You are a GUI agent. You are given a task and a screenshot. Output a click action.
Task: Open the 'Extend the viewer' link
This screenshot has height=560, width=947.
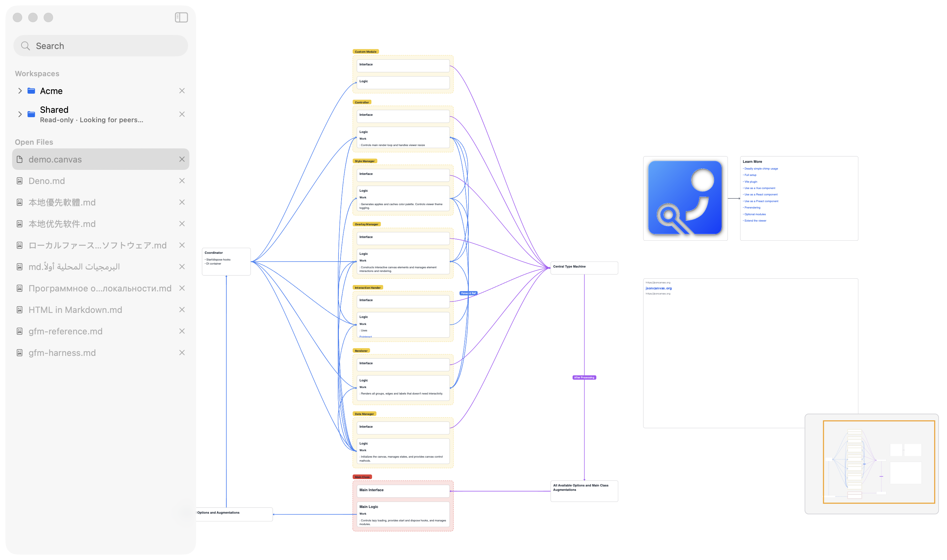[x=755, y=221]
